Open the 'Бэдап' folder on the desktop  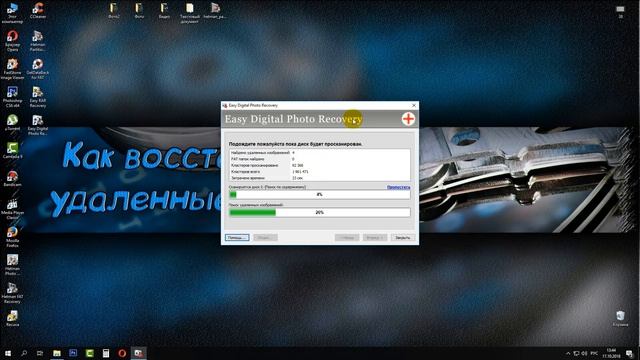(x=164, y=11)
